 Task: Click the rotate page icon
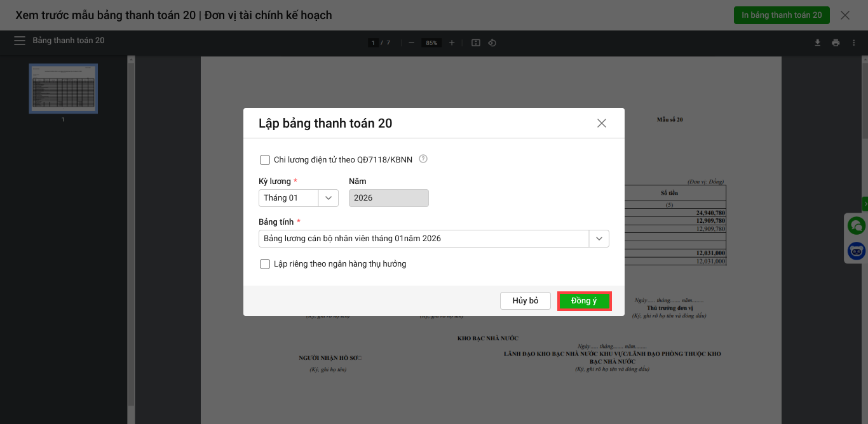click(492, 43)
